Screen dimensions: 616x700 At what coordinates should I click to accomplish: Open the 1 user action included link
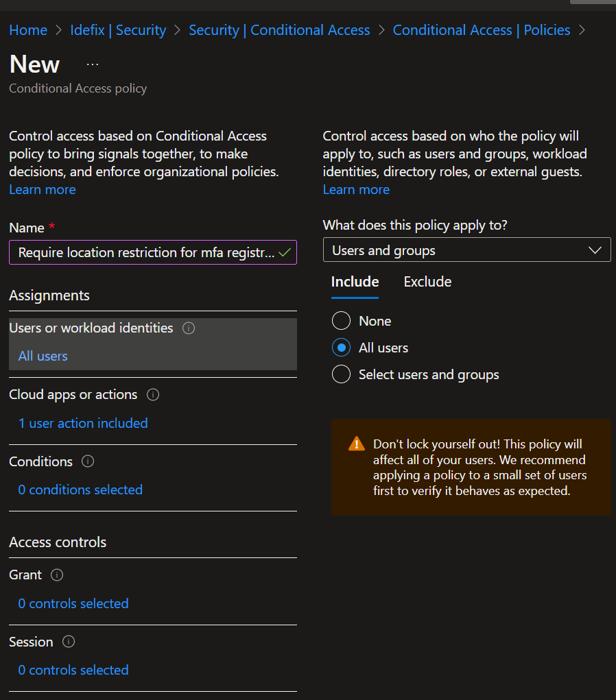click(x=83, y=423)
